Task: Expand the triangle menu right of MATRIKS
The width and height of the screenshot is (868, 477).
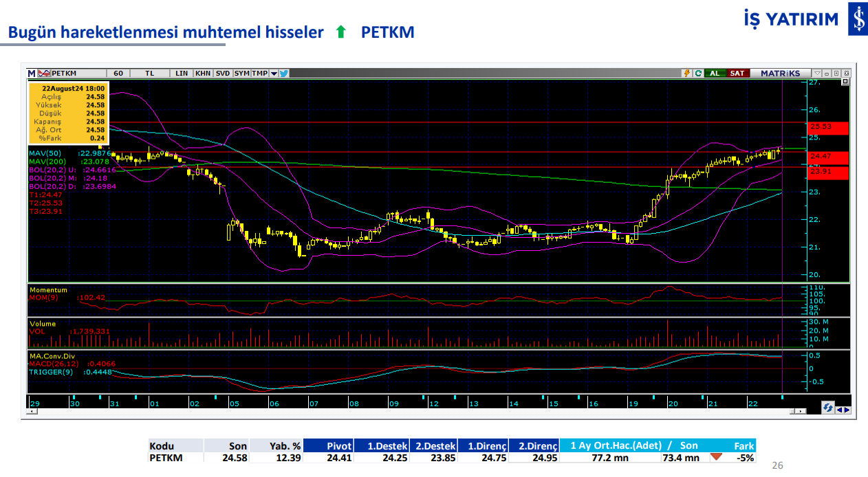Action: point(816,73)
